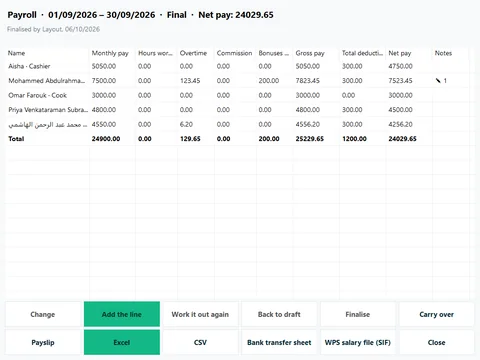480x360 pixels.
Task: Click Omar's monthly pay 3000.00
Action: [104, 95]
